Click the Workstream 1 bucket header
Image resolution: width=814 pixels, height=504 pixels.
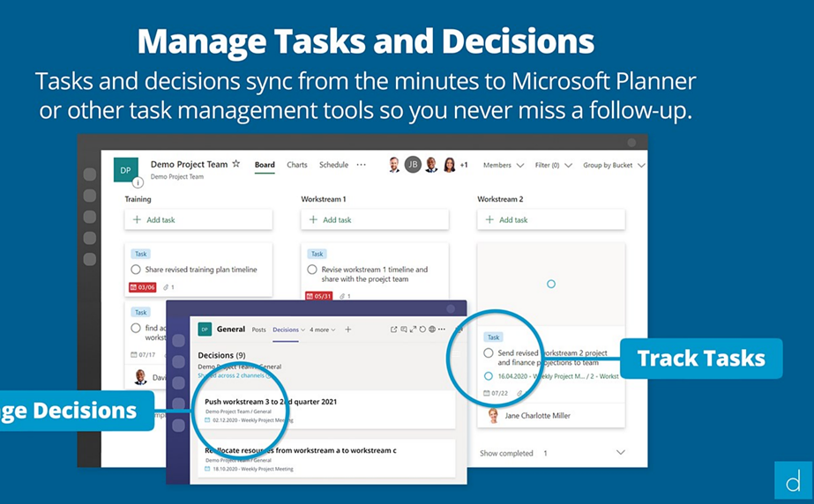(324, 199)
